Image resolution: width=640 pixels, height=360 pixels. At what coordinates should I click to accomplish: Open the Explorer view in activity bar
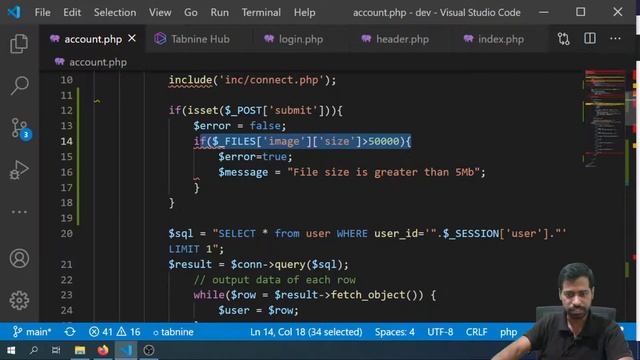click(19, 44)
